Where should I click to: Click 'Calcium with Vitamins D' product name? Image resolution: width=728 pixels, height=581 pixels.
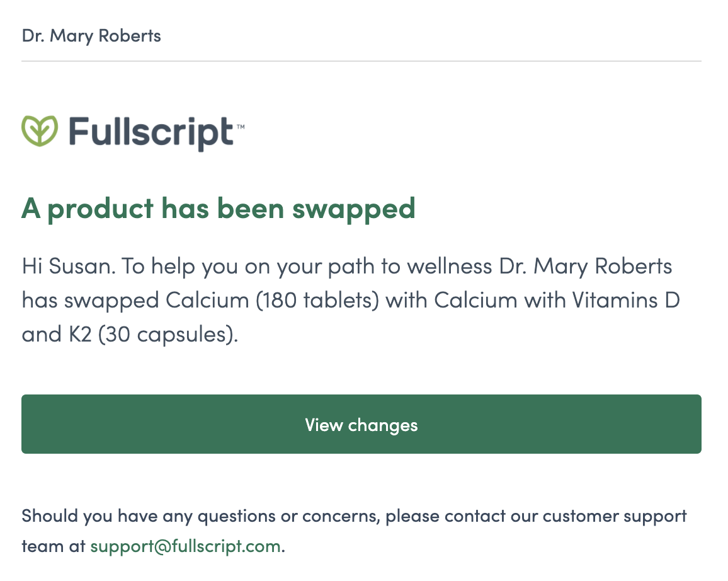(x=557, y=301)
